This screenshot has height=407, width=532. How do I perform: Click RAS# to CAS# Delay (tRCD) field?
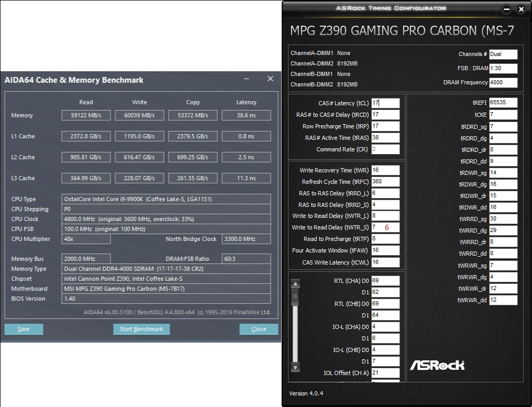coord(385,115)
